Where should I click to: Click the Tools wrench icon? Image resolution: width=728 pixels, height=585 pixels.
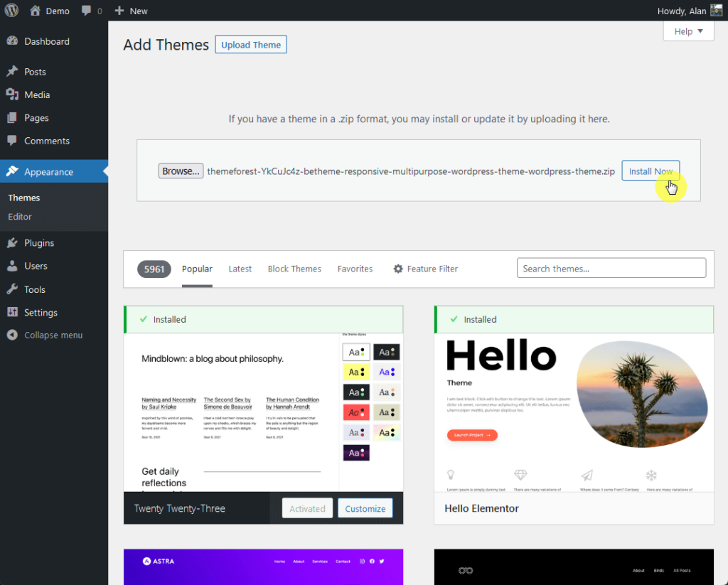tap(13, 289)
